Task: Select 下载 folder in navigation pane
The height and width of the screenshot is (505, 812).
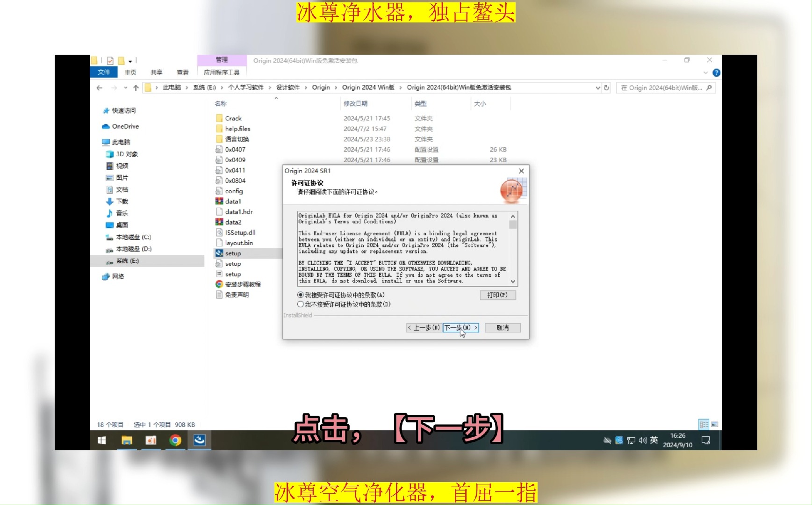Action: pyautogui.click(x=122, y=201)
